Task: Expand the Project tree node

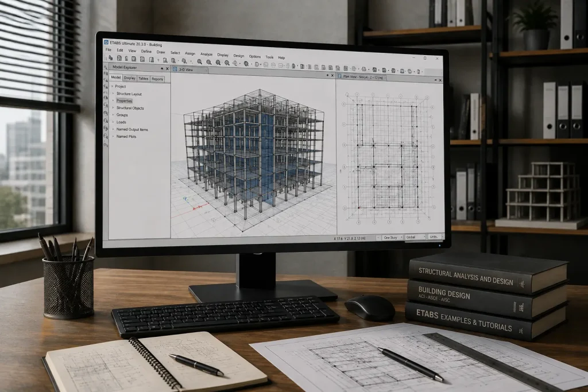Action: pyautogui.click(x=112, y=86)
